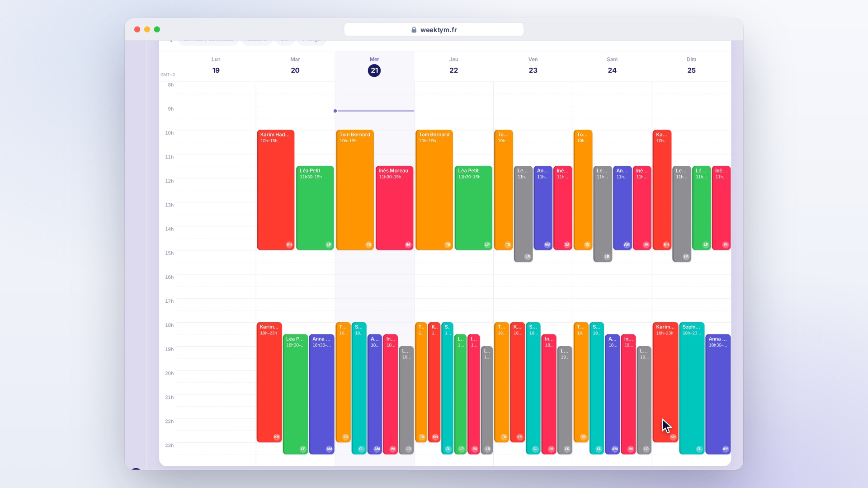Image resolution: width=868 pixels, height=488 pixels.
Task: Click the current-time indicator line on Wednesday
Action: pos(374,111)
